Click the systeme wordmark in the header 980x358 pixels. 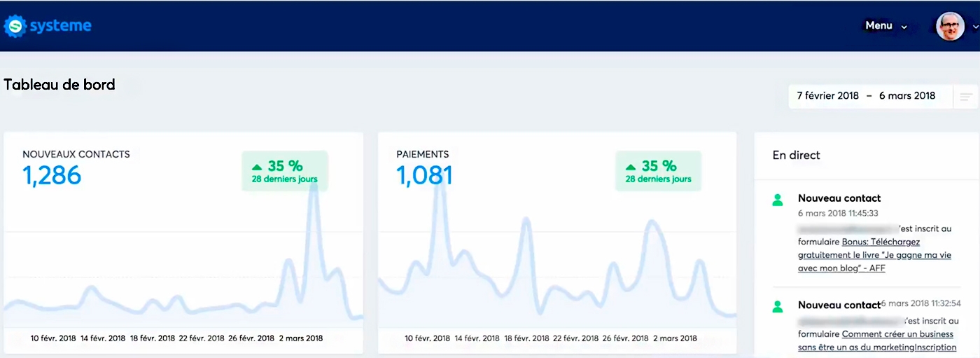click(60, 27)
